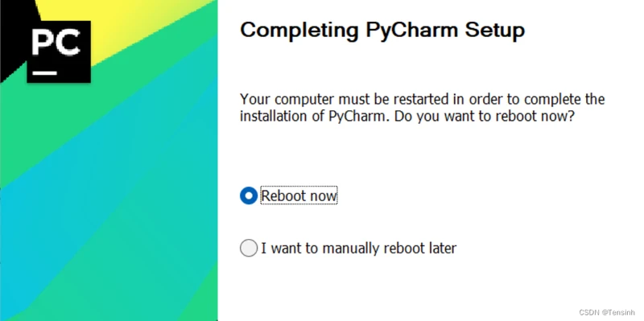Screen dimensions: 644x321
Task: Click the "I want to manually reboot later" label
Action: (358, 249)
